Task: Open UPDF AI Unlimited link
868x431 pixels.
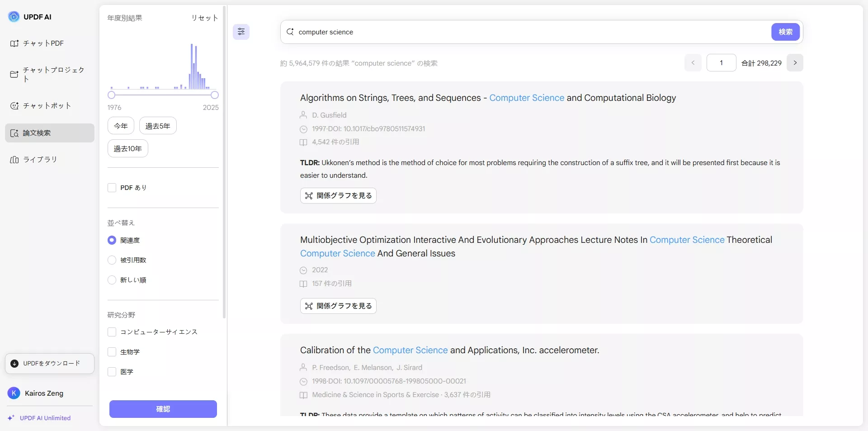Action: click(x=45, y=418)
